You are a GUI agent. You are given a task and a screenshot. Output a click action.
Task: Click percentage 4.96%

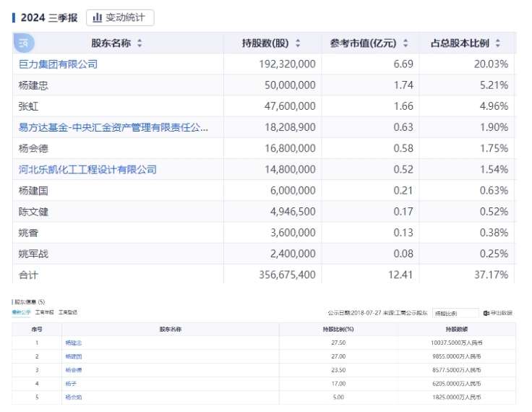[494, 106]
